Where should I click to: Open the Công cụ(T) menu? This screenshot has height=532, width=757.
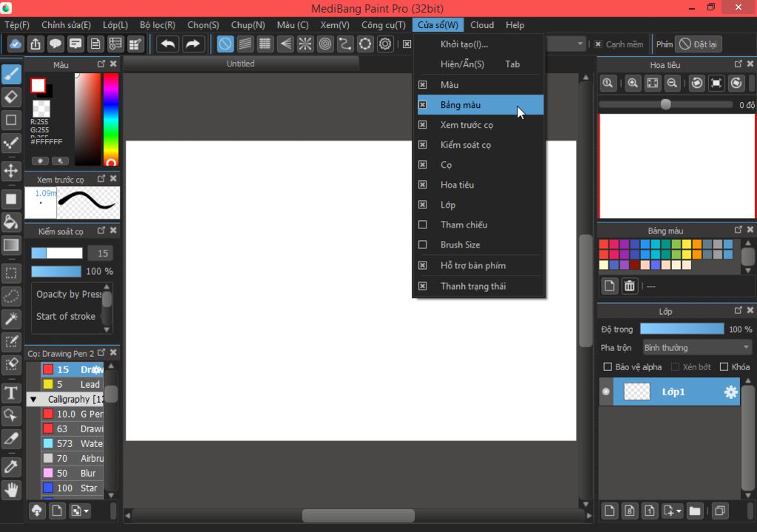click(384, 25)
